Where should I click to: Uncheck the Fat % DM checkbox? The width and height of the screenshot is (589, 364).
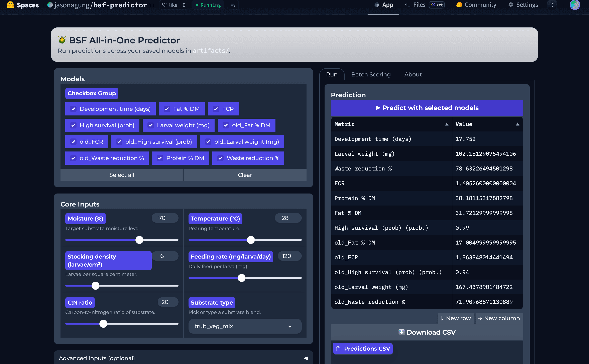[167, 109]
